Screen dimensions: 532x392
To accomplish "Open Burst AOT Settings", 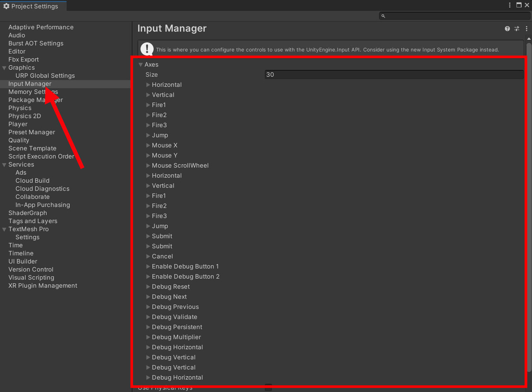I will [x=36, y=44].
